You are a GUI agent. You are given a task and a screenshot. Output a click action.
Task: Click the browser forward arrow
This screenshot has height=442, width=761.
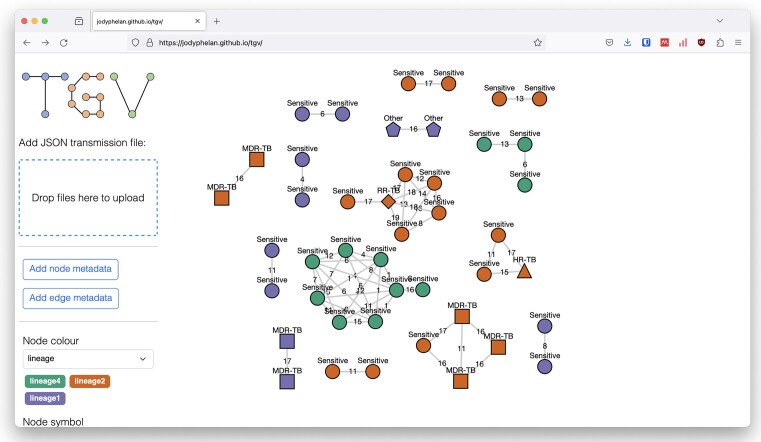(x=45, y=43)
